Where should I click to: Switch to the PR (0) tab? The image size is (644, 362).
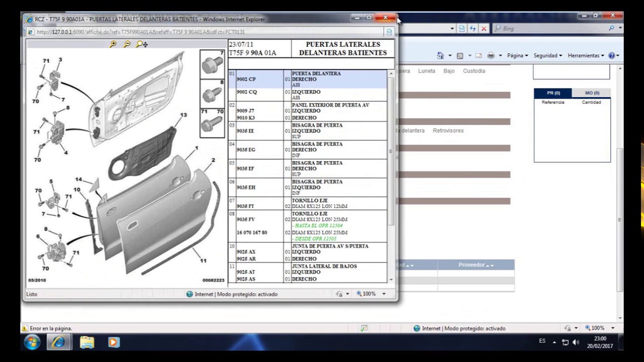click(x=553, y=93)
